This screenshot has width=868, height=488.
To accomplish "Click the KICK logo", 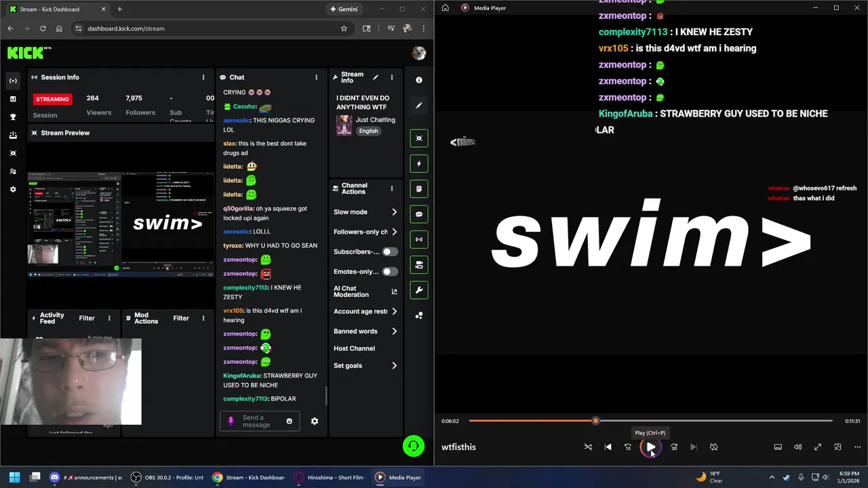I will pyautogui.click(x=26, y=53).
